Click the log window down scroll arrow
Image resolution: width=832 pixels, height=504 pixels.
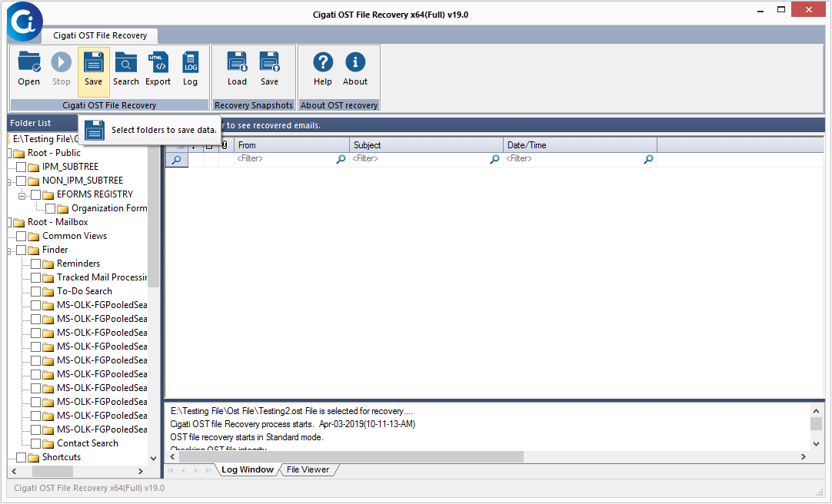(816, 444)
